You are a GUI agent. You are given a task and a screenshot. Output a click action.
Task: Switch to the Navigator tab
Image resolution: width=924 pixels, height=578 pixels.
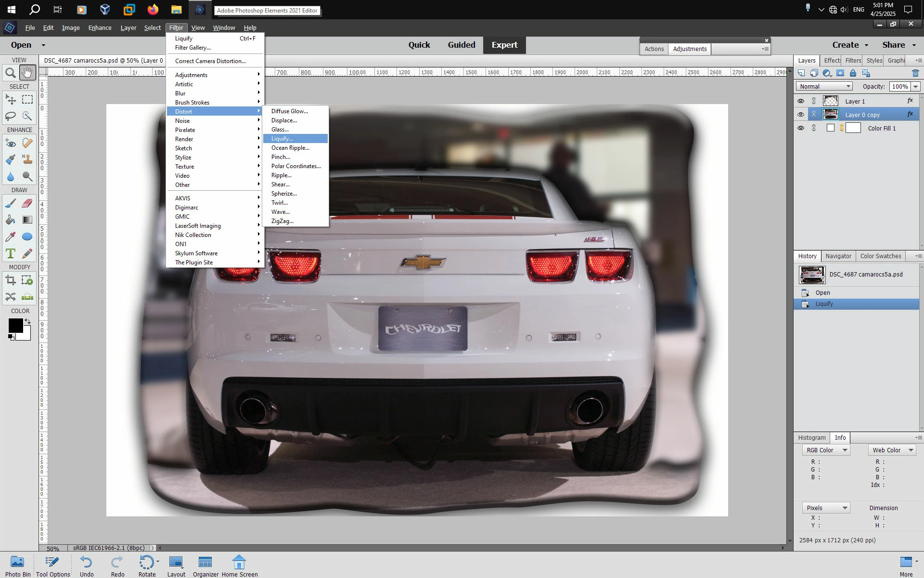[x=838, y=256]
